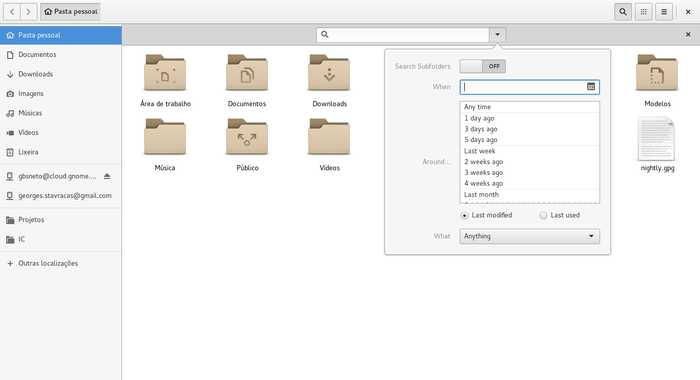Open Downloads in sidebar

61,74
